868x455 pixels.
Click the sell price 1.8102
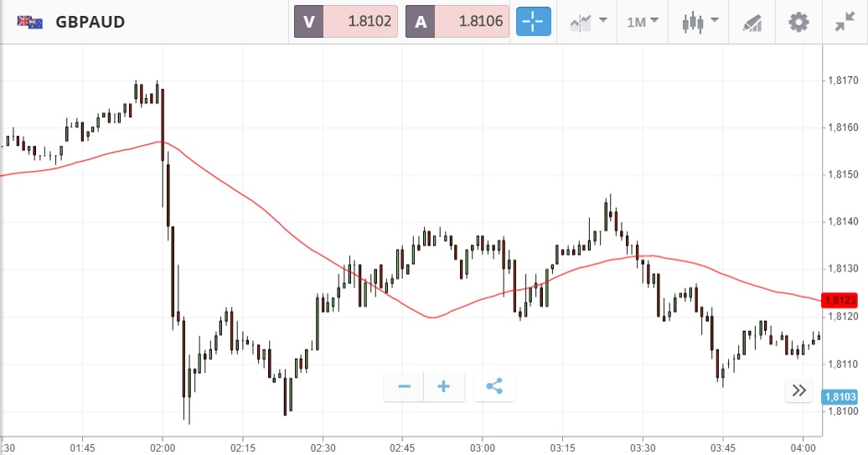[359, 22]
